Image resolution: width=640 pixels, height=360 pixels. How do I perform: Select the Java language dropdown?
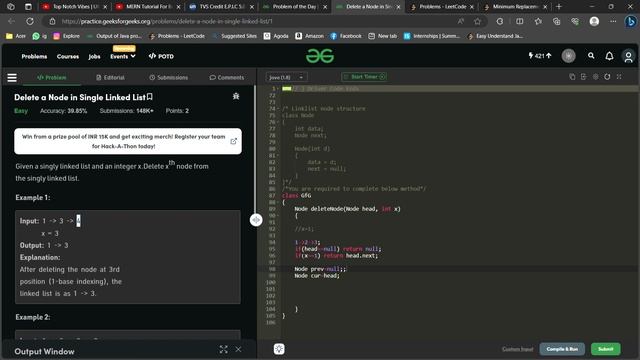pos(286,77)
